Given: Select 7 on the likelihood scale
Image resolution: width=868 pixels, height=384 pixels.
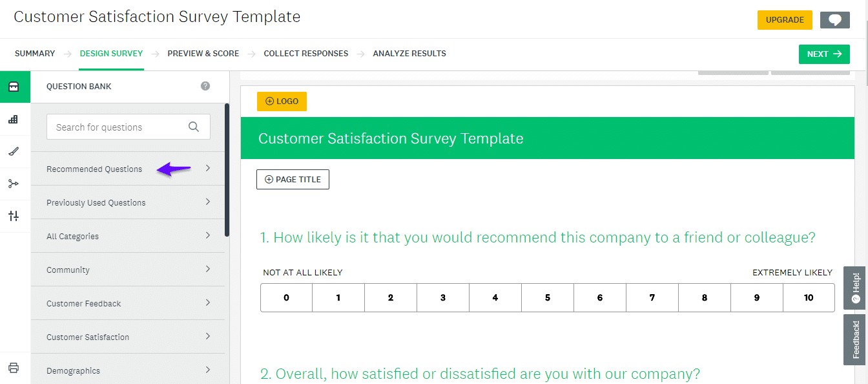Looking at the screenshot, I should (x=652, y=297).
